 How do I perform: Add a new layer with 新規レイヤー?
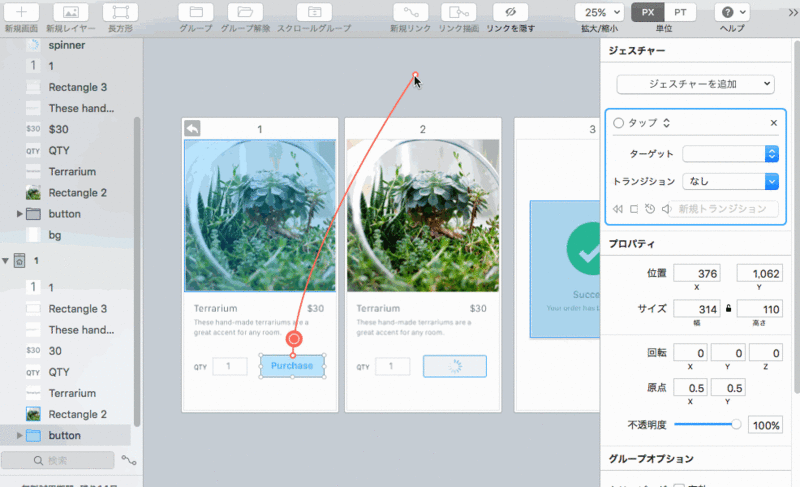[x=70, y=12]
